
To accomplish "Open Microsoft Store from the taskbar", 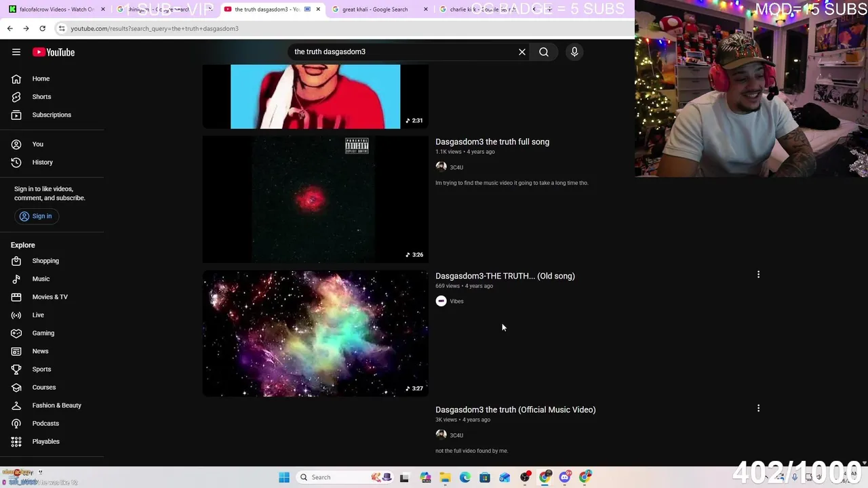I will (x=485, y=477).
